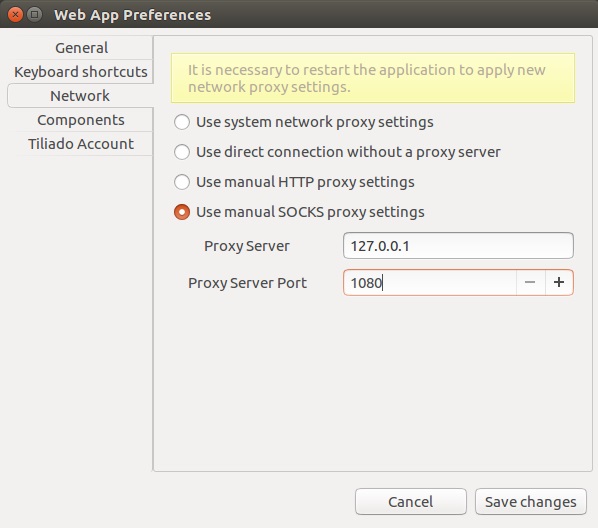Click the Save changes button

(530, 502)
